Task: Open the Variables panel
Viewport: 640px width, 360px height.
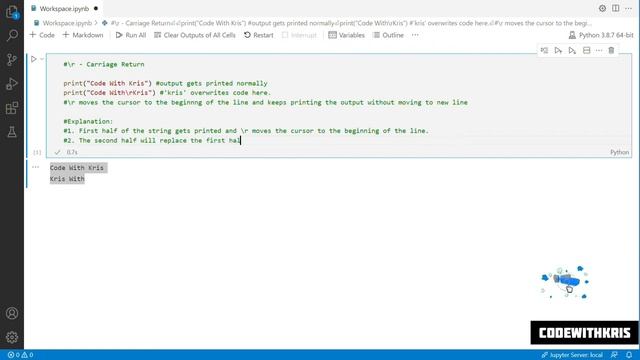Action: click(x=347, y=35)
